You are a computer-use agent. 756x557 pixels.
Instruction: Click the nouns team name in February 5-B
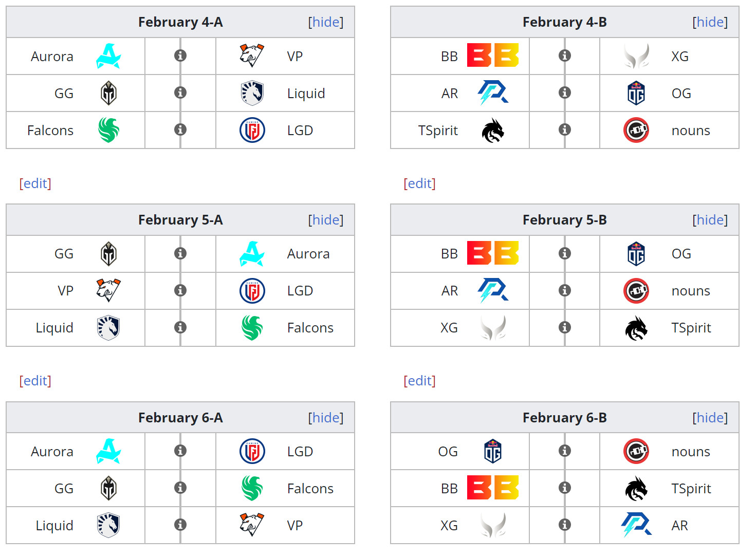coord(690,291)
